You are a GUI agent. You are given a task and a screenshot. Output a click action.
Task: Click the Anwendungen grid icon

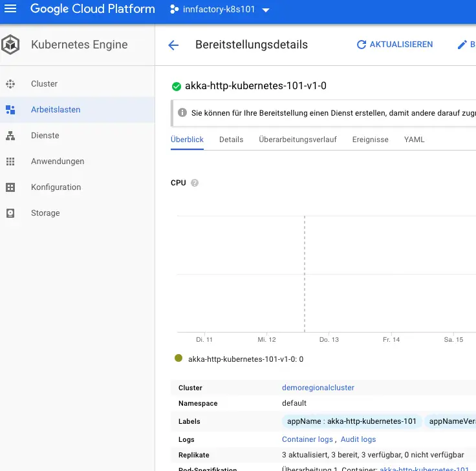click(10, 162)
